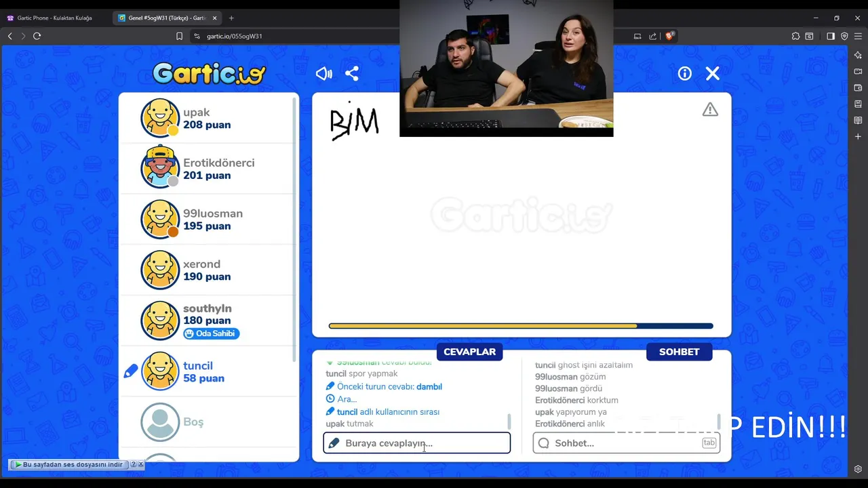Click the share room icon

(352, 73)
